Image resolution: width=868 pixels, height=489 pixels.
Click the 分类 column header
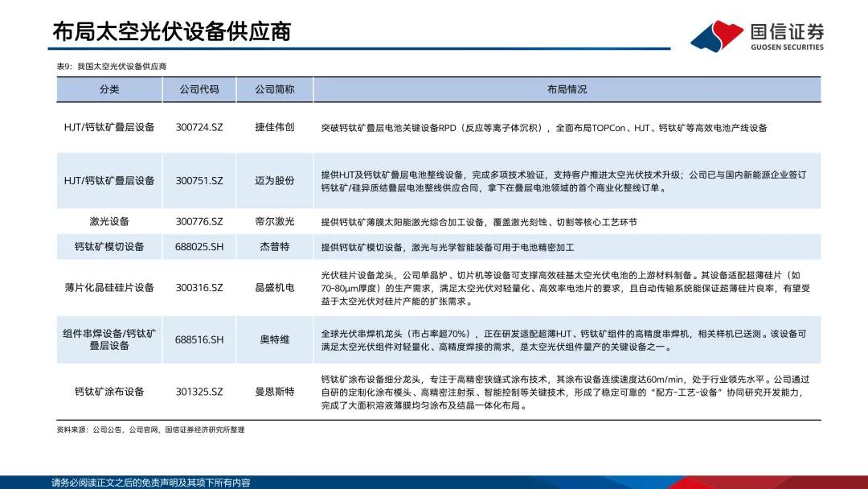coord(109,89)
